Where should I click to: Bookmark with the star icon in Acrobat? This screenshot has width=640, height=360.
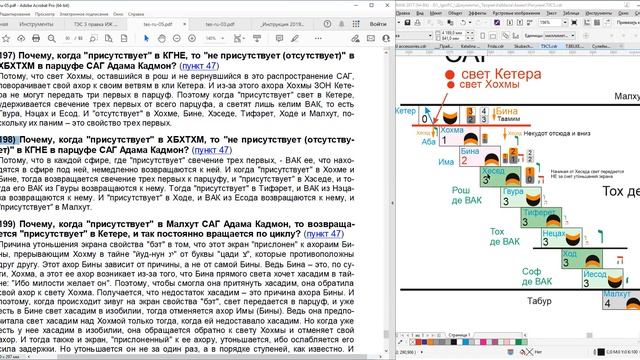[x=6, y=38]
